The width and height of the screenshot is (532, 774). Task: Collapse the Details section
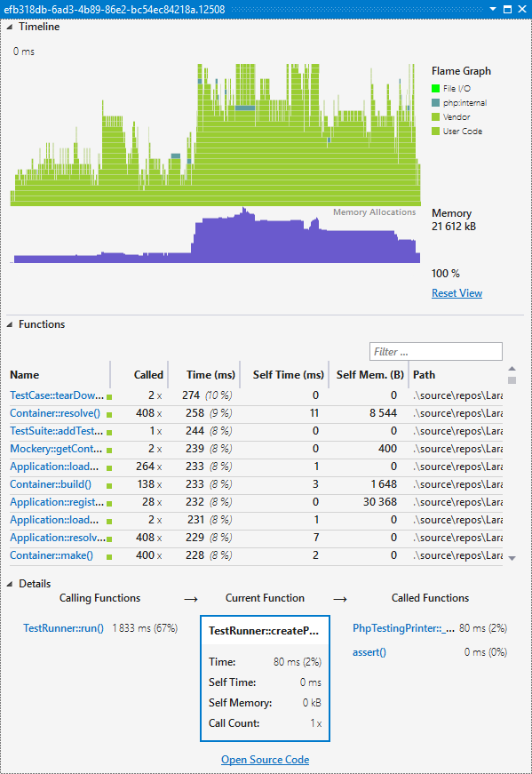pos(10,584)
